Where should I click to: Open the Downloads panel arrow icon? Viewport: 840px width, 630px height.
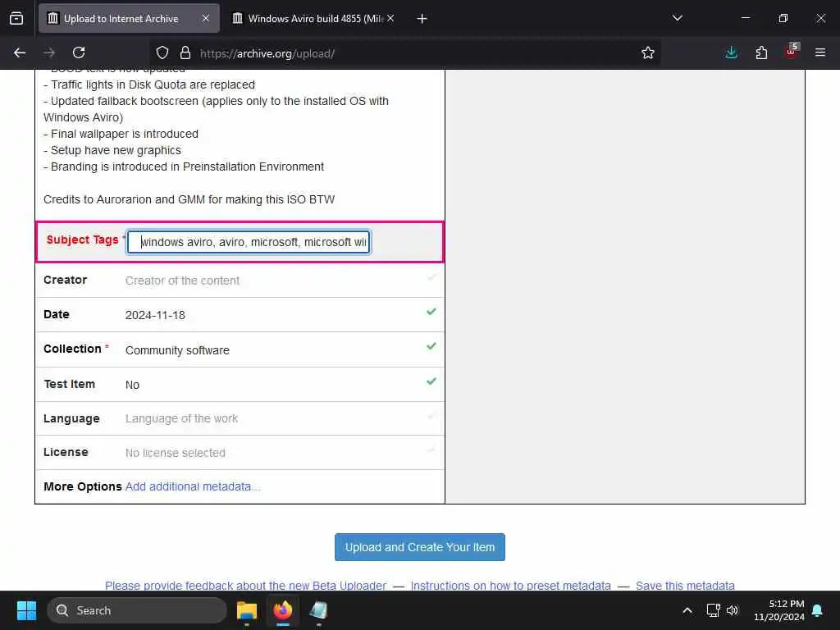(x=731, y=52)
